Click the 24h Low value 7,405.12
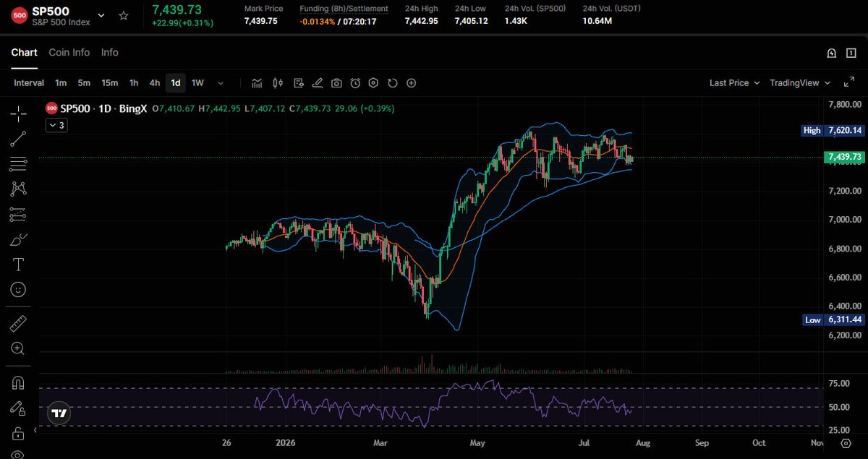Image resolution: width=868 pixels, height=459 pixels. 471,21
